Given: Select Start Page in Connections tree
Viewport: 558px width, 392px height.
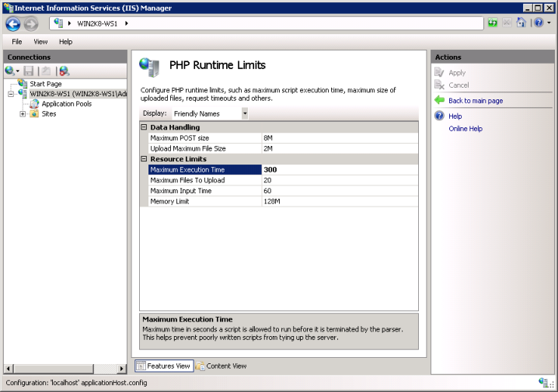Looking at the screenshot, I should [x=45, y=84].
